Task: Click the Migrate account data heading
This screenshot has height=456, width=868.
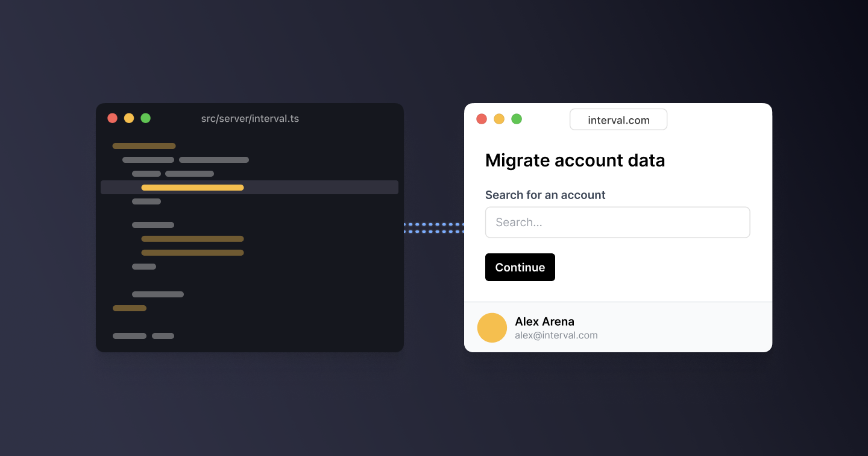Action: 575,160
